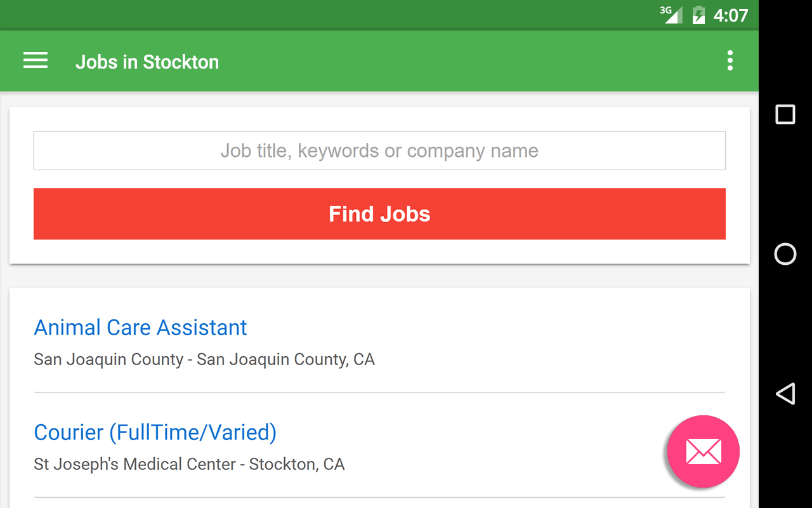Click divider line below Animal Care Assistant listing
This screenshot has width=812, height=508.
[x=379, y=392]
